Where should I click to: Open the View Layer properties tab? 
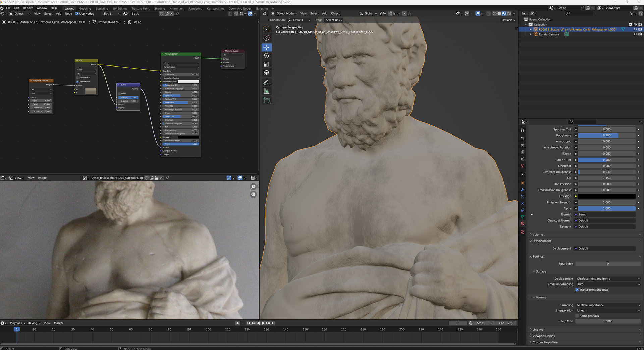[x=522, y=152]
